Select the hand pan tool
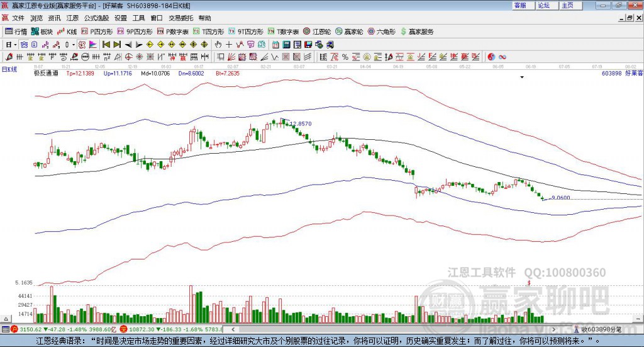Image resolution: width=644 pixels, height=347 pixels. [218, 45]
